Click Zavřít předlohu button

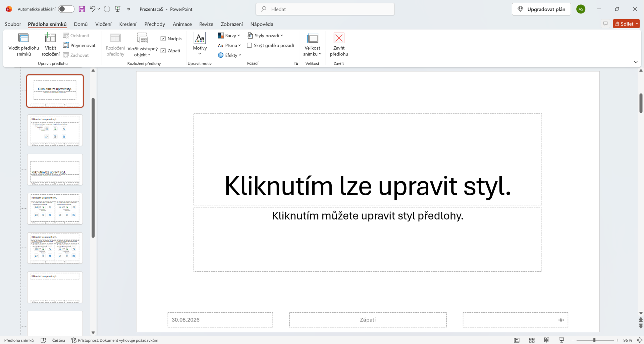[x=339, y=44]
